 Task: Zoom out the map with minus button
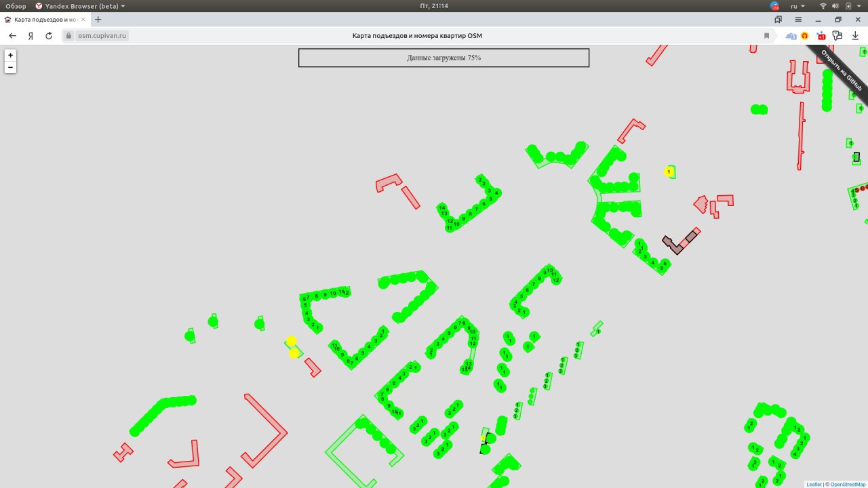10,67
